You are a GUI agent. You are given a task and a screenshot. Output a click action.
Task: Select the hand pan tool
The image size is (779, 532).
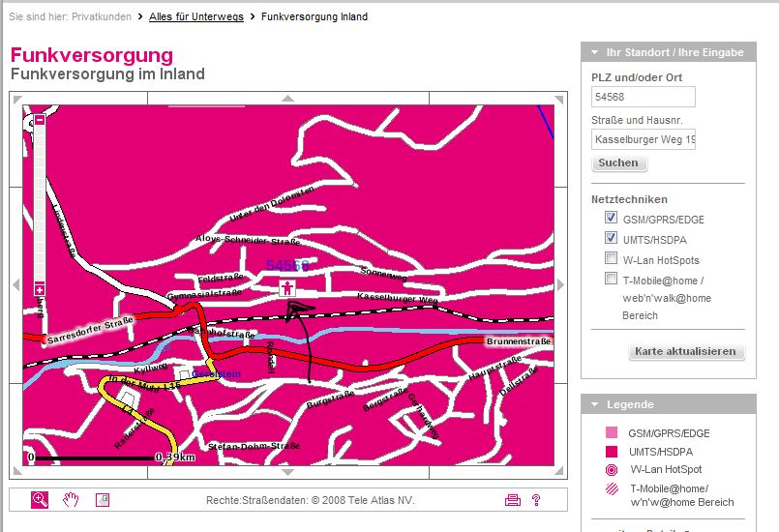[x=71, y=500]
